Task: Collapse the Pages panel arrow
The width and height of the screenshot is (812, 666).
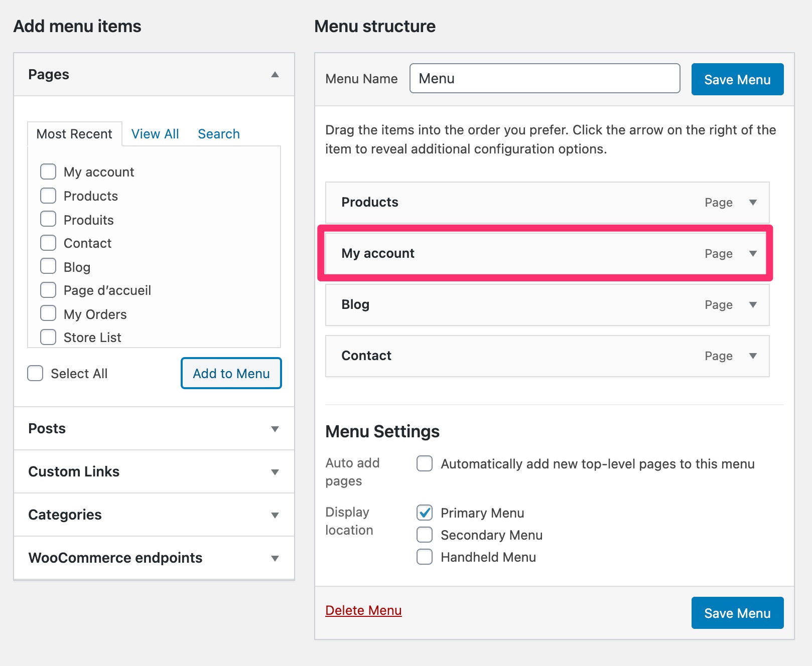Action: coord(275,75)
